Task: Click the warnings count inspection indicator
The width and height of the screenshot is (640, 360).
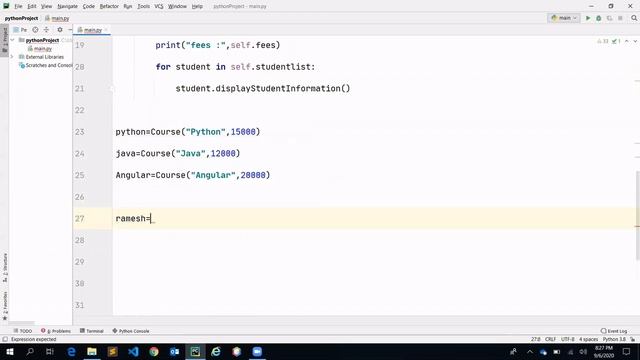Action: pyautogui.click(x=602, y=41)
